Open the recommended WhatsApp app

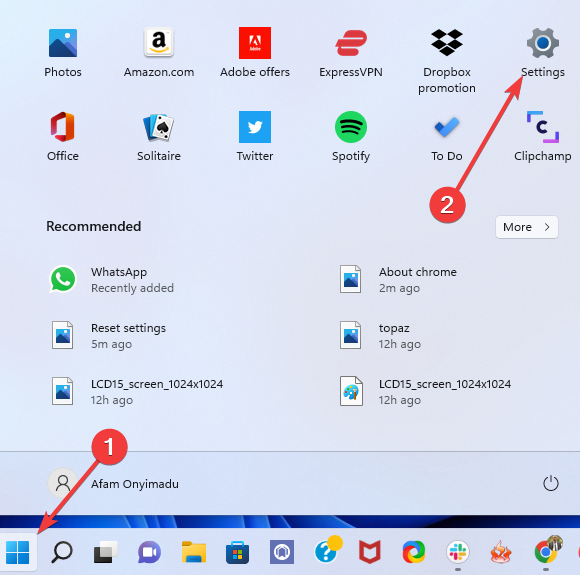[111, 280]
